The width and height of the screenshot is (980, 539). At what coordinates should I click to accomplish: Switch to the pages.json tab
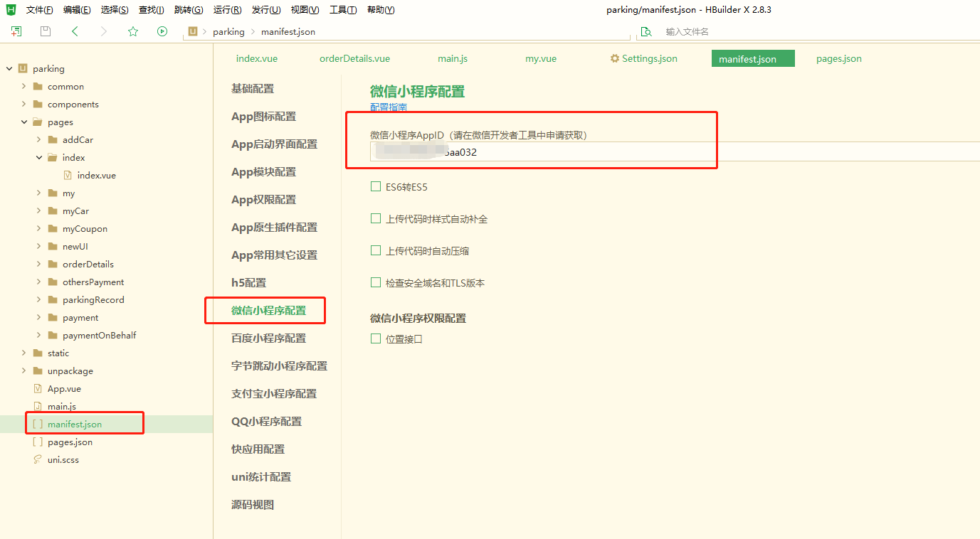(x=839, y=58)
